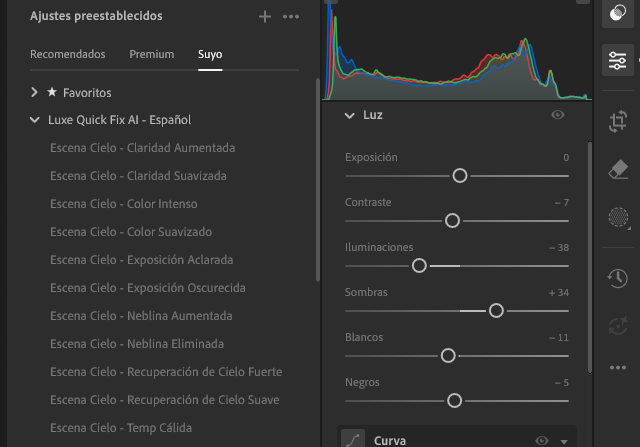Toggle visibility eye for Luz panel
This screenshot has height=447, width=640.
[x=558, y=116]
